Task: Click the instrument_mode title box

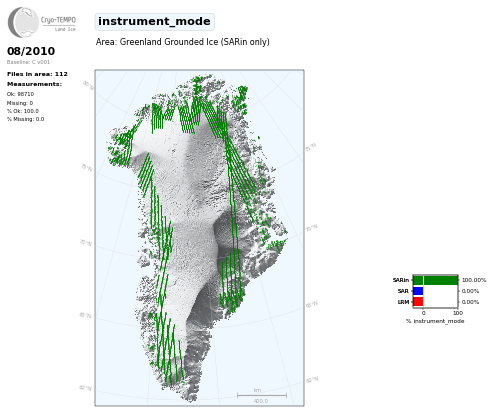Action: (154, 22)
